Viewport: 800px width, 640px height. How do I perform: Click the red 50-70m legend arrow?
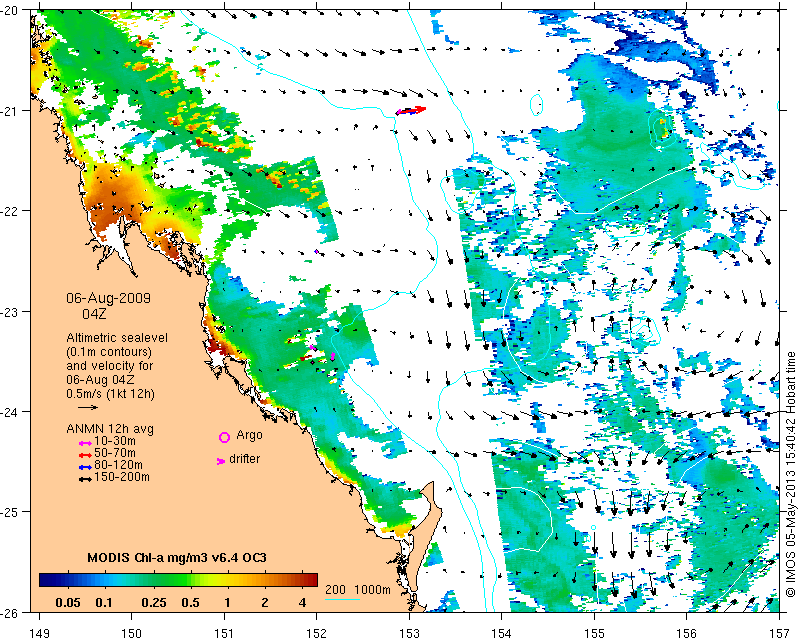(85, 455)
